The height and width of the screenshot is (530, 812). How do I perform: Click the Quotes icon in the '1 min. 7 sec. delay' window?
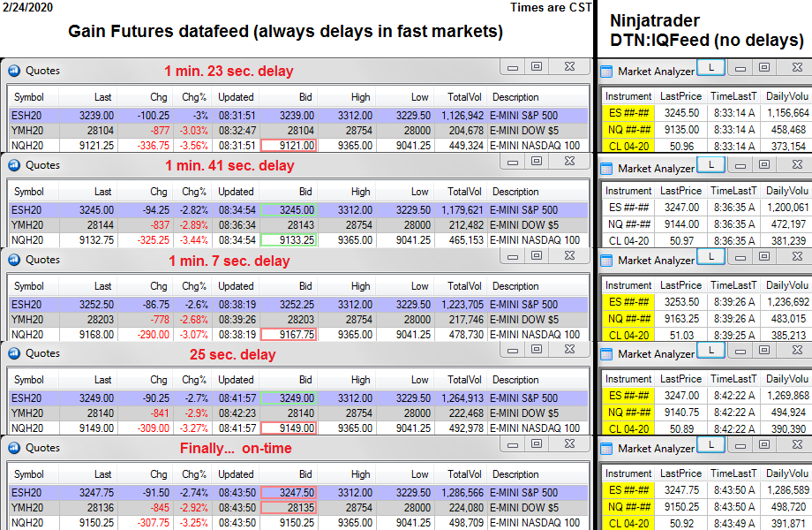tap(14, 260)
